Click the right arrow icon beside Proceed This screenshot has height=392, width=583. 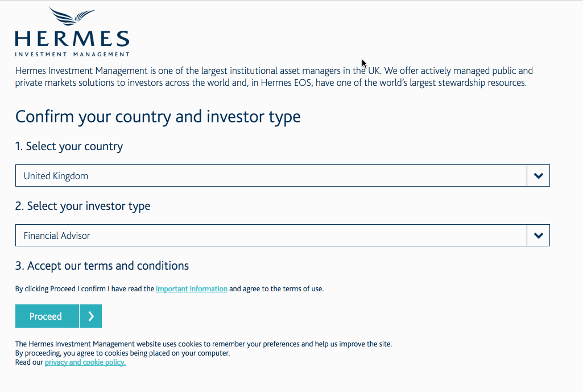[x=91, y=316]
